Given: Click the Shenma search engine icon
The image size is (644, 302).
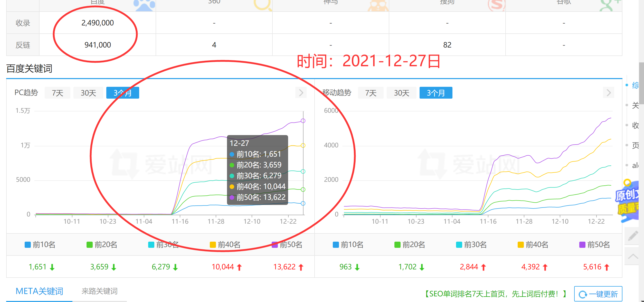Looking at the screenshot, I should pyautogui.click(x=378, y=4).
